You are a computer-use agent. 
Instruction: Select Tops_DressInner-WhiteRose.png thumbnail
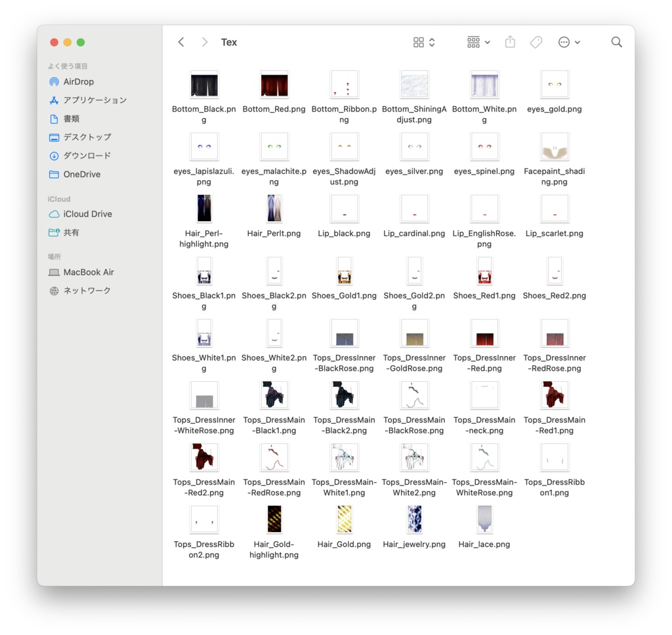[x=204, y=395]
